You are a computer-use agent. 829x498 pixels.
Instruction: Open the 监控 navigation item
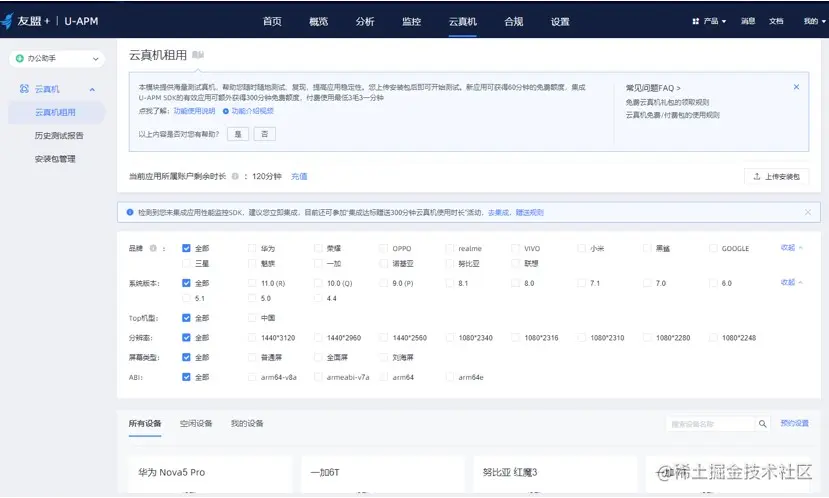[x=411, y=21]
